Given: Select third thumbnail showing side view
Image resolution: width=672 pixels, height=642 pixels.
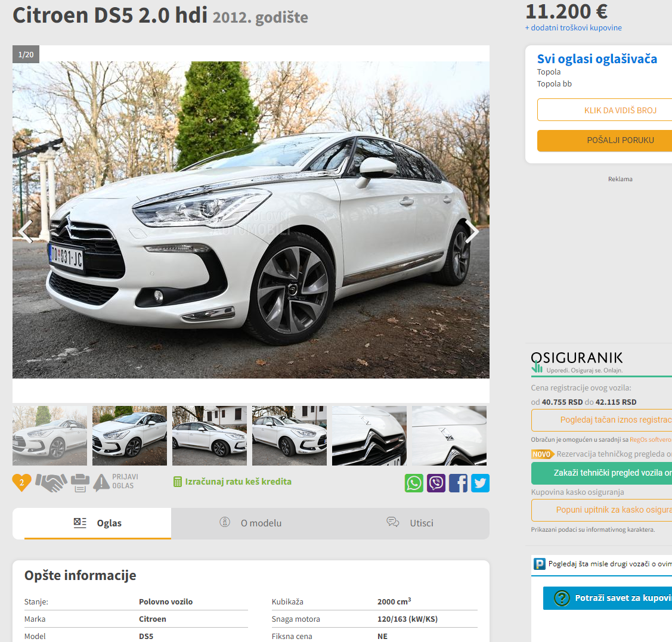Looking at the screenshot, I should 209,435.
